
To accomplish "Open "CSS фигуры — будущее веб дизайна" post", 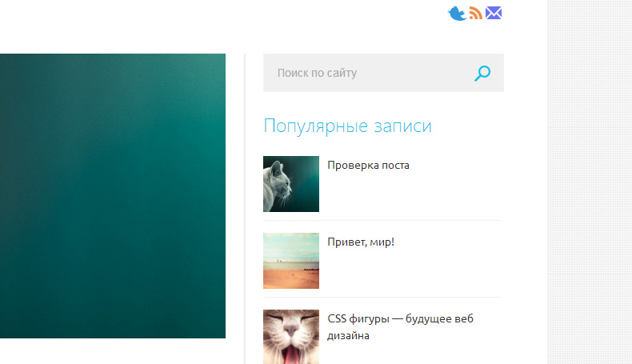I will point(400,319).
